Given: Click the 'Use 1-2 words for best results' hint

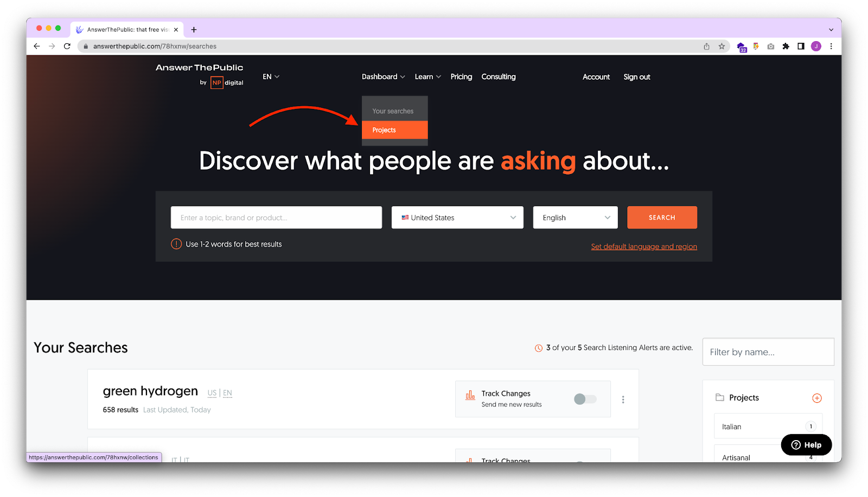Looking at the screenshot, I should coord(234,244).
